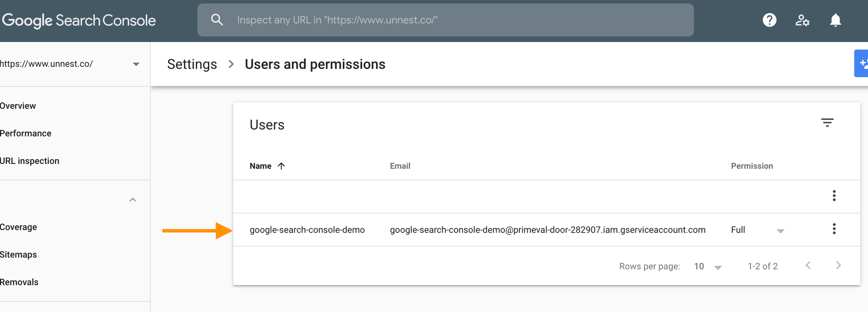
Task: Click the Users and permissions heading
Action: 315,64
